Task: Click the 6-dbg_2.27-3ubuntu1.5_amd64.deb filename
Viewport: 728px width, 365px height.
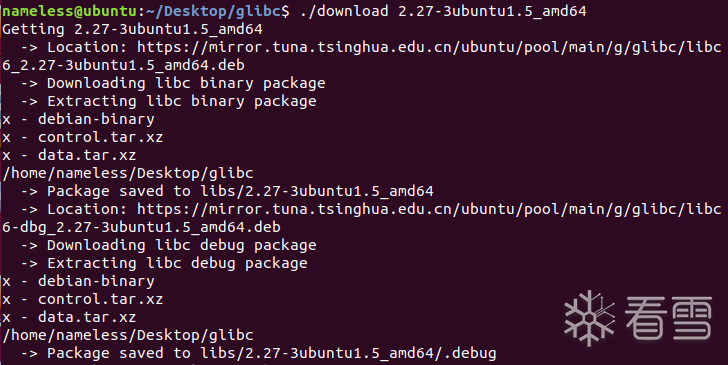Action: coord(142,228)
